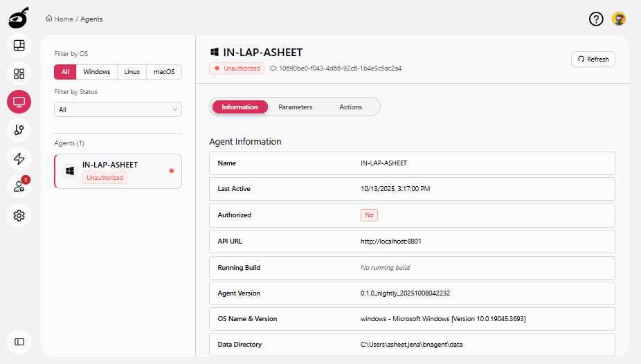Viewport: 641px width, 364px height.
Task: Open the app logo in the sidebar
Action: tap(19, 17)
